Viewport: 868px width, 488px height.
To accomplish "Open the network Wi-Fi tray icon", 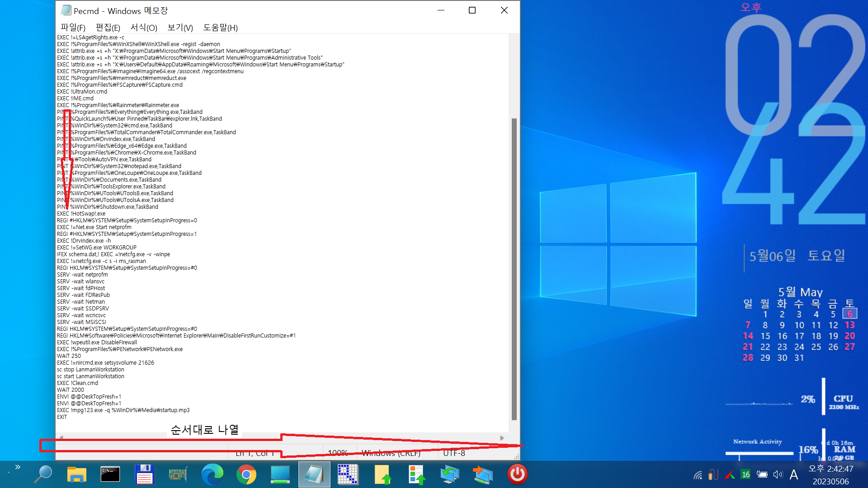I will 698,474.
